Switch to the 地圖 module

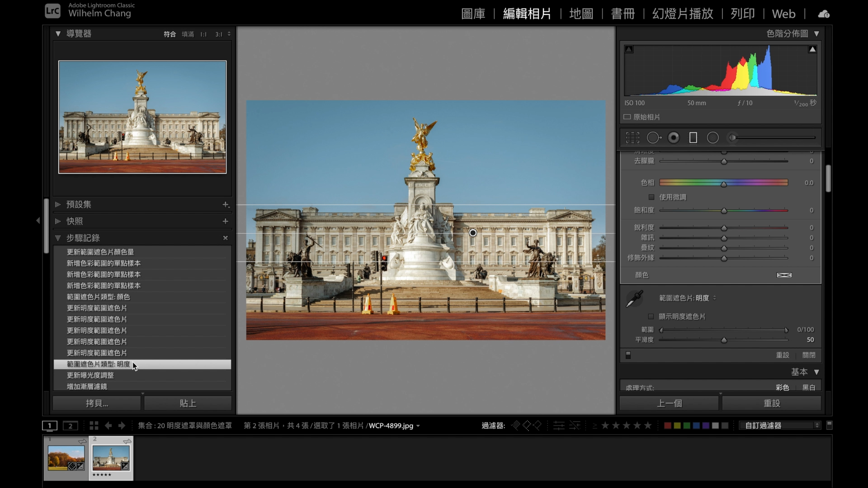click(x=581, y=14)
